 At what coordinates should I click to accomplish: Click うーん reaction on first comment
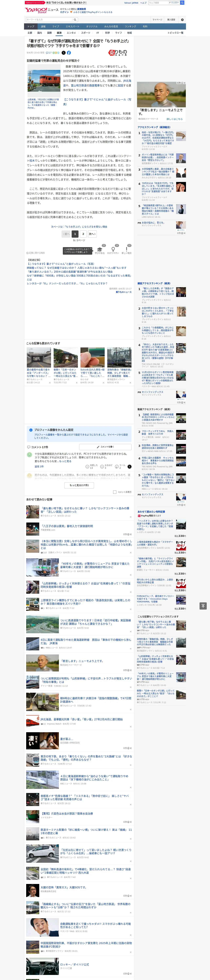click(x=117, y=466)
